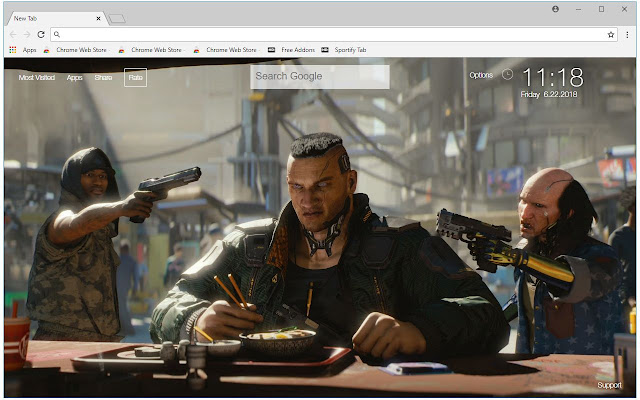Open the Share menu
Screen dimensions: 640x400
pos(103,78)
